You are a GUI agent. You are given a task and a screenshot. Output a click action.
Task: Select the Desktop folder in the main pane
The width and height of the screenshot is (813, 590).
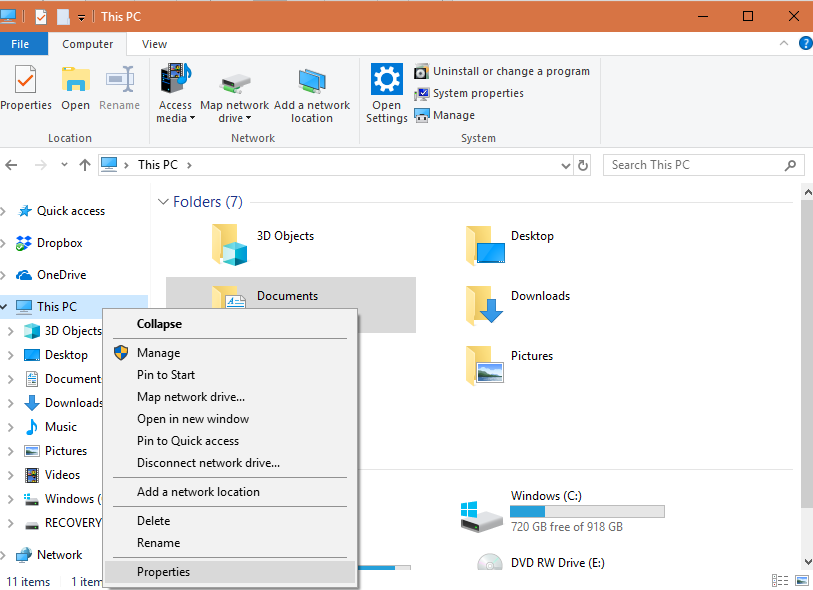click(510, 244)
